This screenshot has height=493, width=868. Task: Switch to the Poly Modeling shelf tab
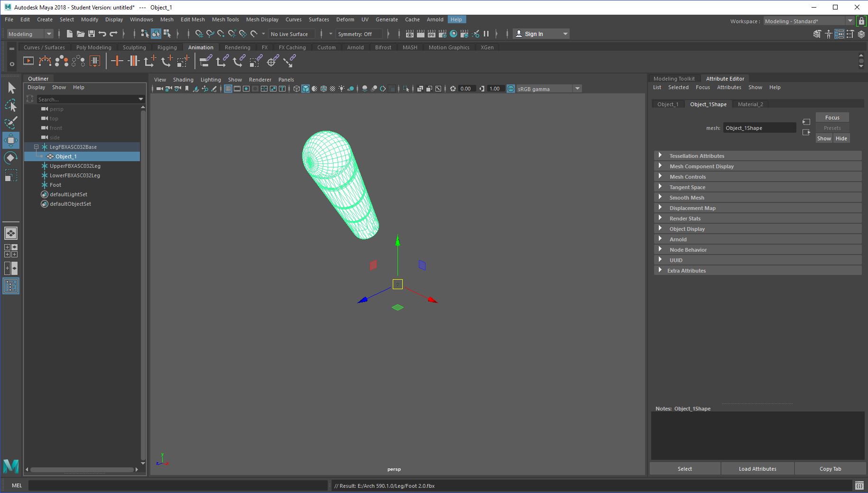pos(93,47)
